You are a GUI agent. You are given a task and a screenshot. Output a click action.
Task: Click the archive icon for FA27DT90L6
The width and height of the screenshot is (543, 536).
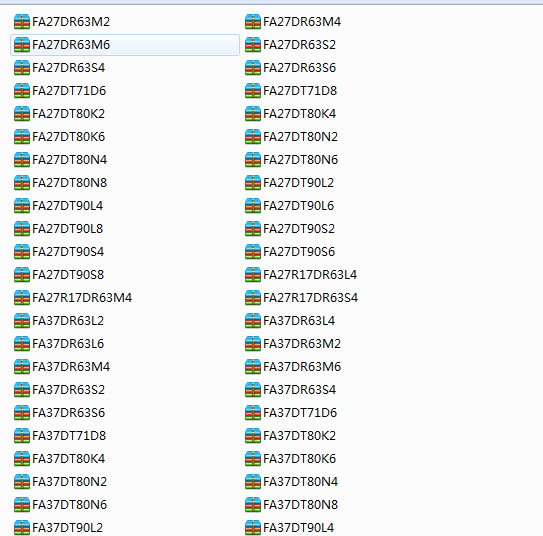point(253,206)
